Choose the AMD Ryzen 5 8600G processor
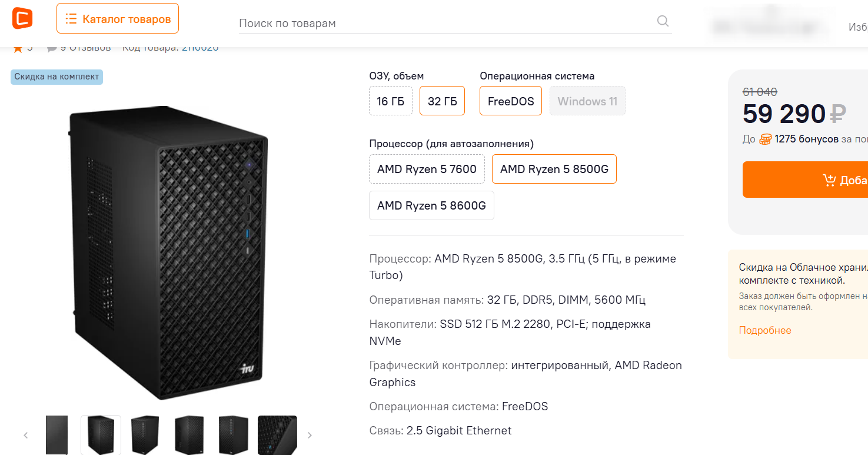This screenshot has width=868, height=455. (431, 205)
